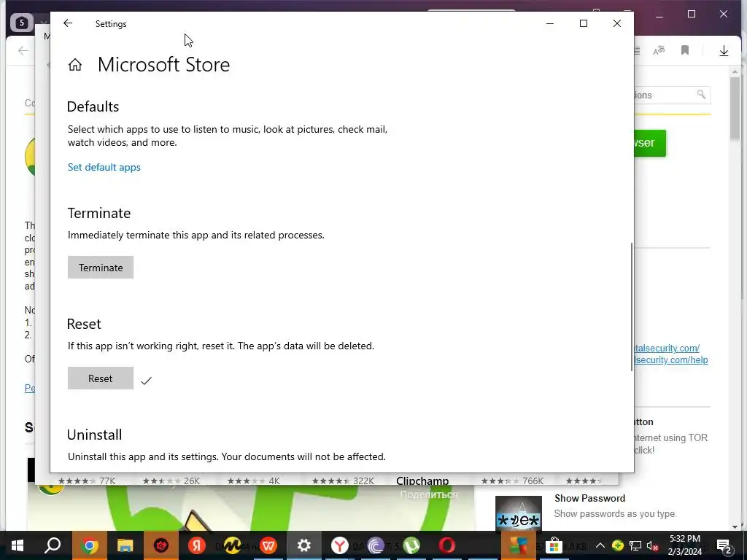Click the browser back arrow
747x560 pixels.
coord(23,50)
